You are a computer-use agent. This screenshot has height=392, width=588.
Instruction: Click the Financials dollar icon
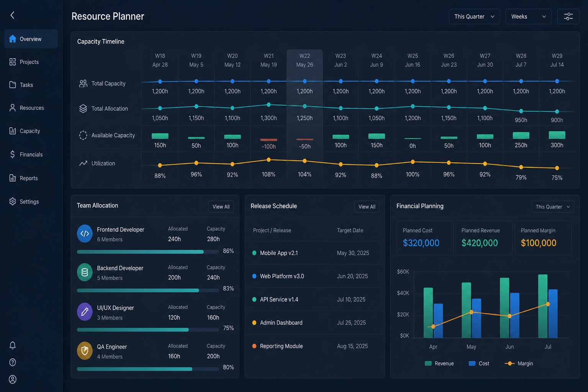(x=13, y=154)
